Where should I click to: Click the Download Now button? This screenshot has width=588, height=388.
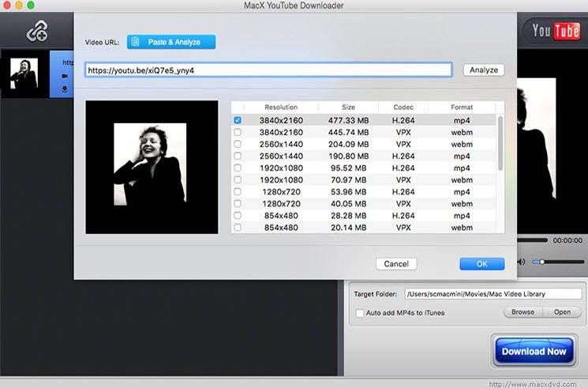[534, 352]
